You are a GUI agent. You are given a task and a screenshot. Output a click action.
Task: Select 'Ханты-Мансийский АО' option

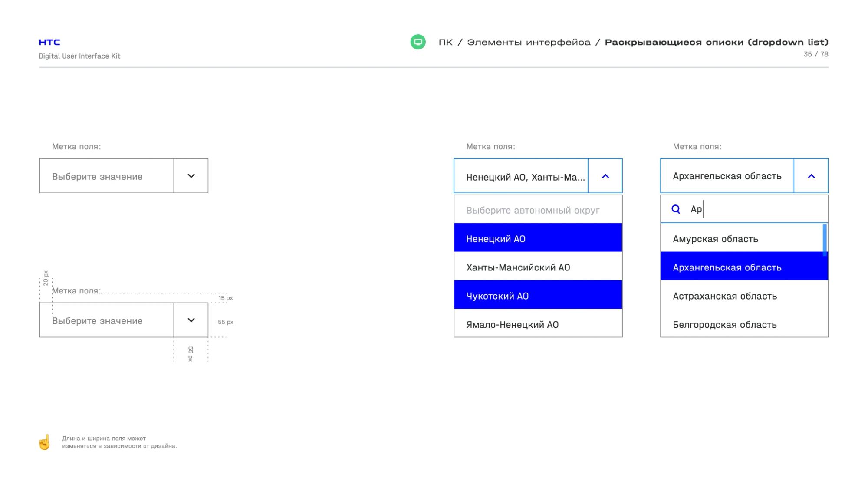pyautogui.click(x=538, y=266)
